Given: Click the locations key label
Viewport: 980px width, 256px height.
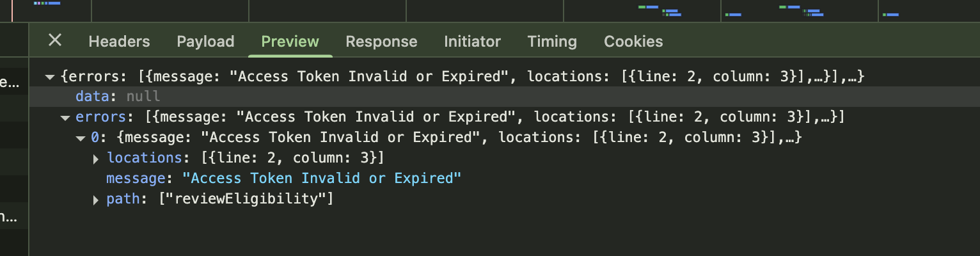Looking at the screenshot, I should pos(145,157).
